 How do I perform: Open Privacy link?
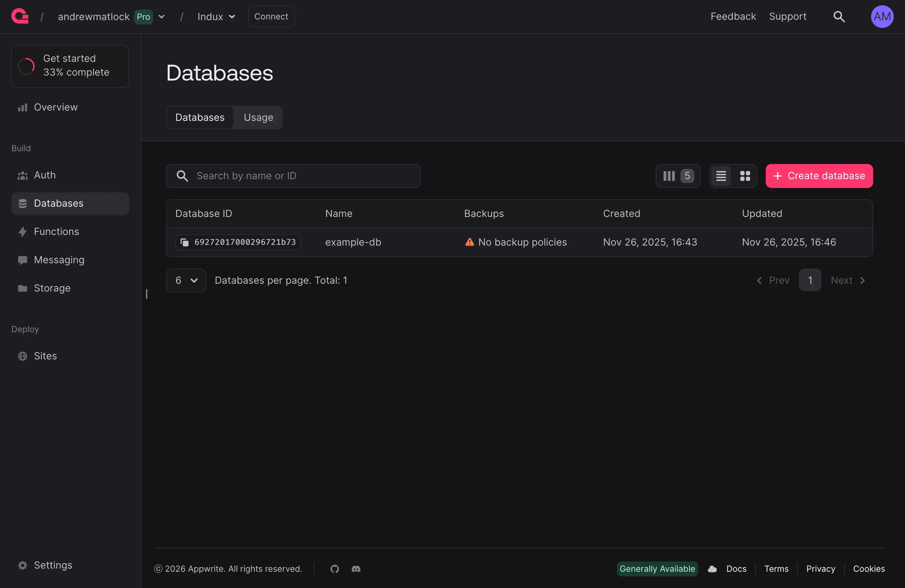(x=820, y=569)
